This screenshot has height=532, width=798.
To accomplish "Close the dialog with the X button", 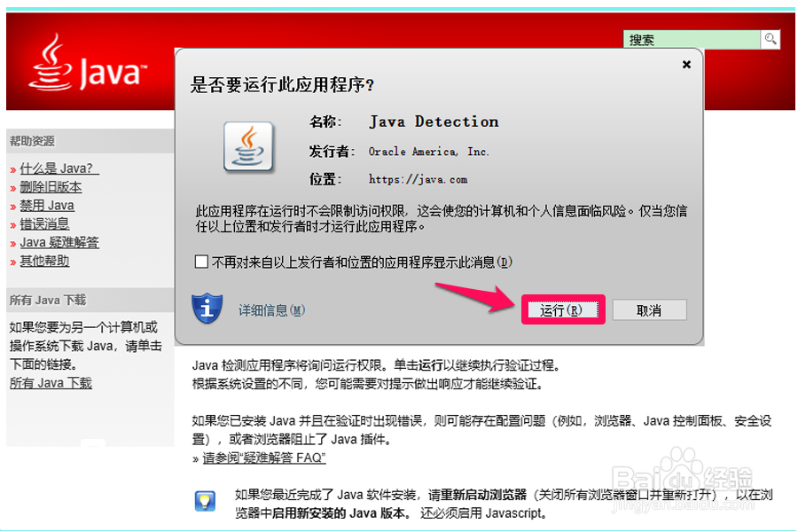I will click(x=686, y=64).
